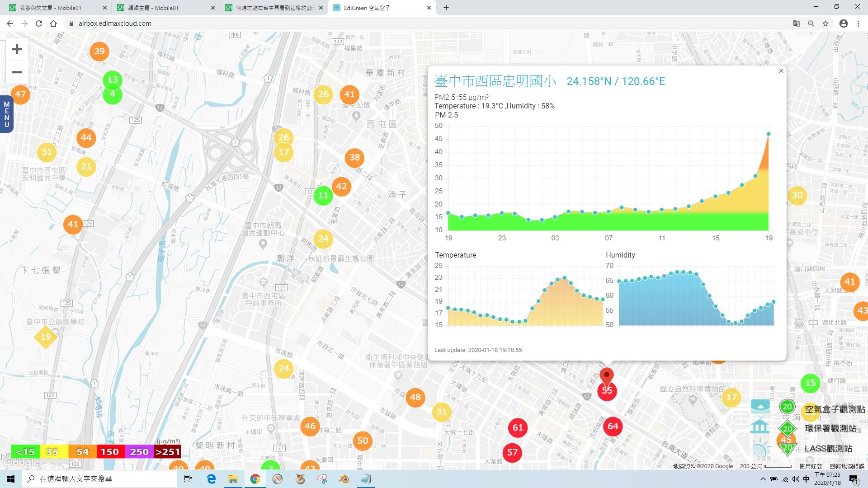Click the Windows search box
This screenshot has width=868, height=488.
[x=99, y=479]
